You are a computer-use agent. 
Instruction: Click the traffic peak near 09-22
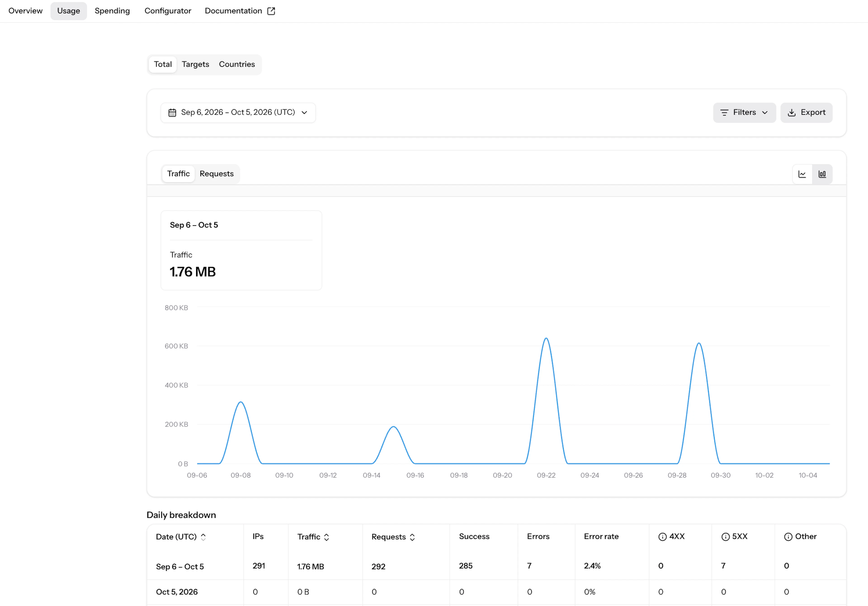pos(546,339)
